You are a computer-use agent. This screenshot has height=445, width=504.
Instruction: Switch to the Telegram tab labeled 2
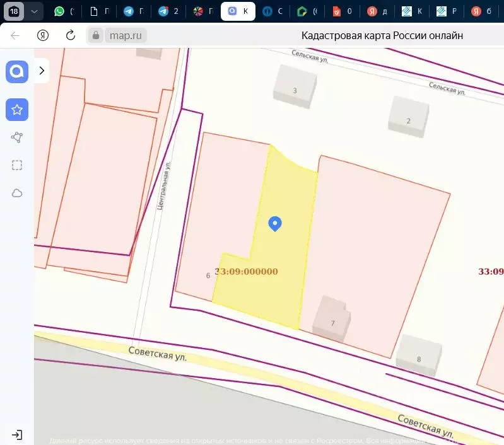(168, 11)
